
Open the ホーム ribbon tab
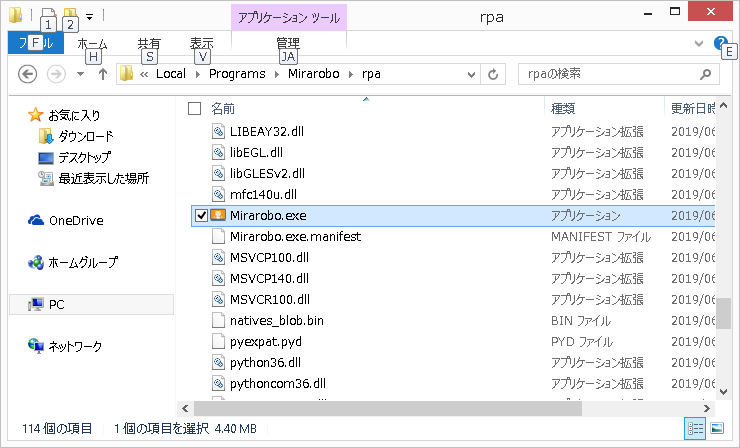[x=92, y=44]
